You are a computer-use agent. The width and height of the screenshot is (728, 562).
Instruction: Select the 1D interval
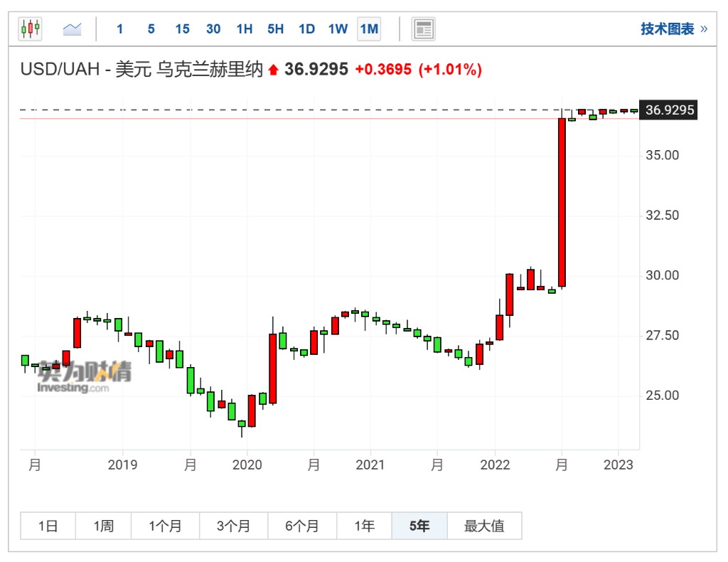click(x=307, y=28)
